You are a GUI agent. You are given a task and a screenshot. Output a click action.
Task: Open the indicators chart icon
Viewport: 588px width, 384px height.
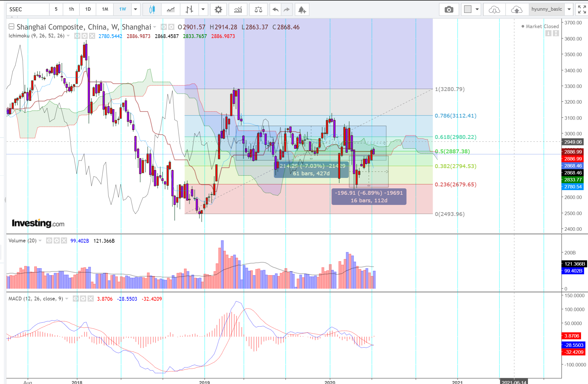point(238,10)
